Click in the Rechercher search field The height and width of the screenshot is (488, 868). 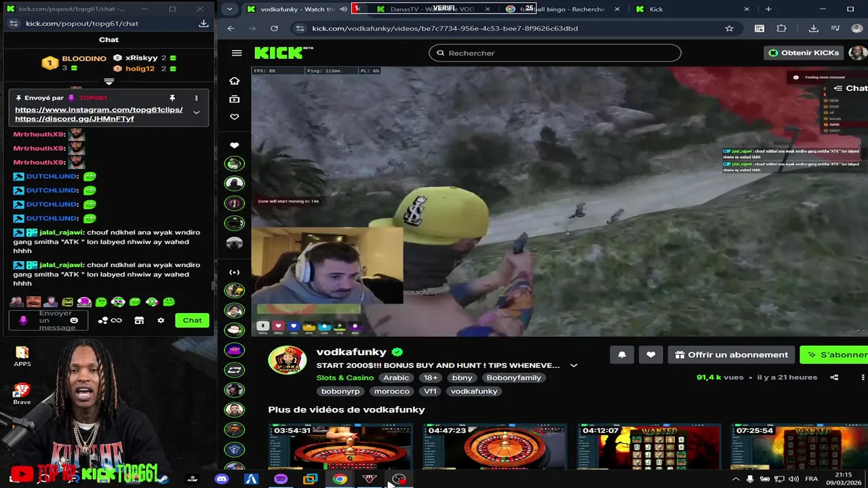[555, 53]
